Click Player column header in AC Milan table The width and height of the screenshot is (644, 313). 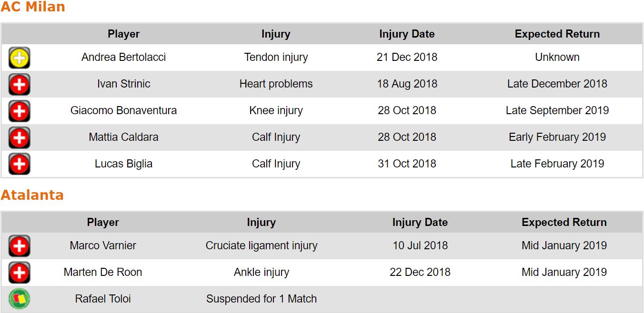123,34
